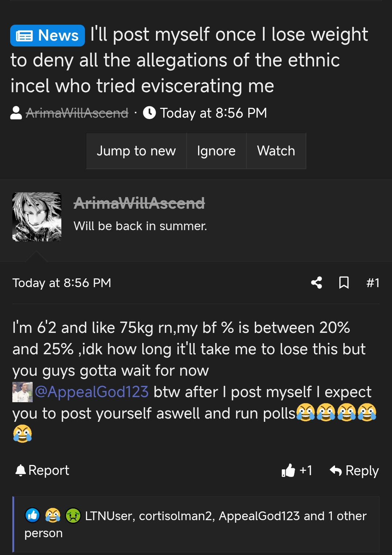Click the News thread prefix tag
392x555 pixels.
tap(48, 36)
